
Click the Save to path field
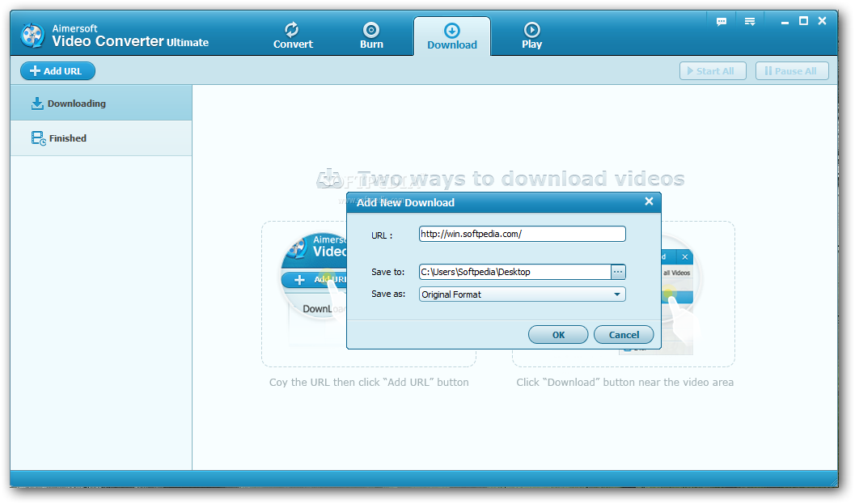point(514,272)
